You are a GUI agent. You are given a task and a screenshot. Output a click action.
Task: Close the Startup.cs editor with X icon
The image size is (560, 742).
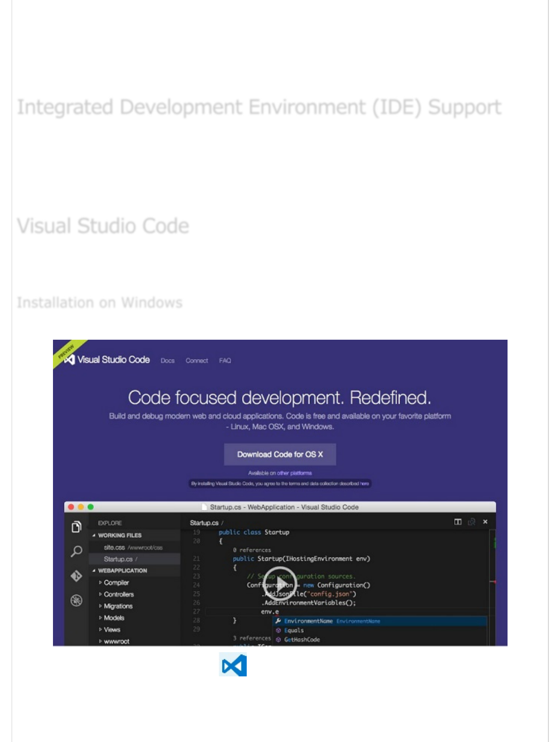(485, 522)
